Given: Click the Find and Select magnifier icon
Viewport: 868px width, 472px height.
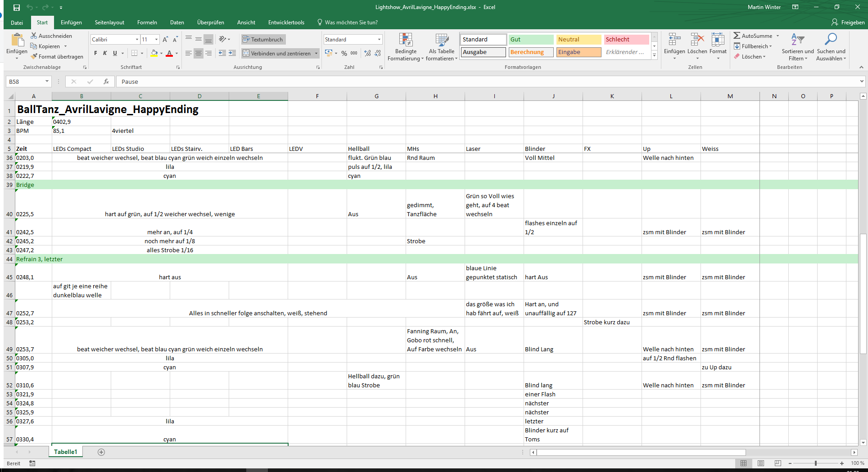Looking at the screenshot, I should (x=831, y=40).
